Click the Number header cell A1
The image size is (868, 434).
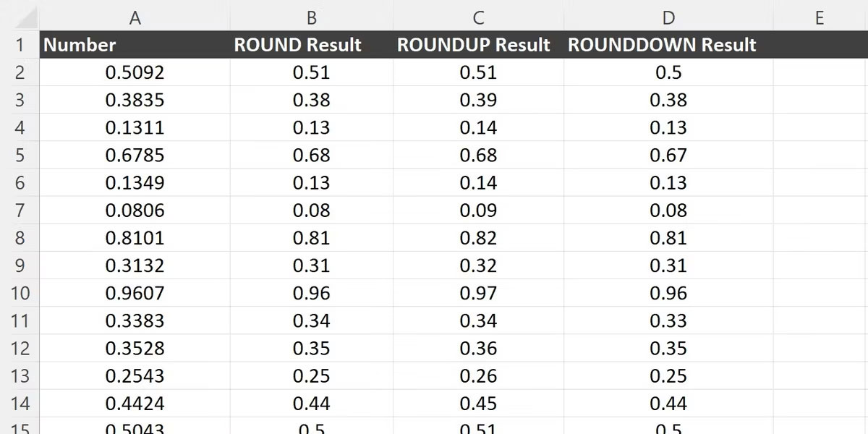click(x=135, y=44)
